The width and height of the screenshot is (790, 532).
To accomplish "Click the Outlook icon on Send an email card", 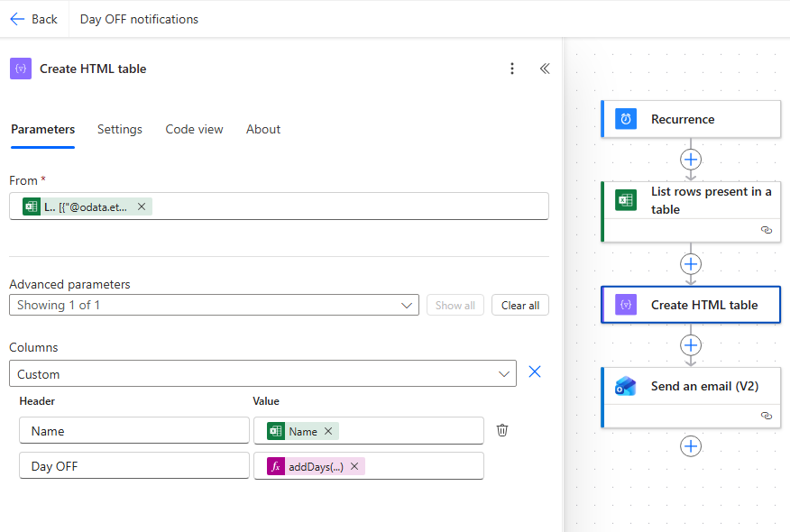I will tap(626, 387).
